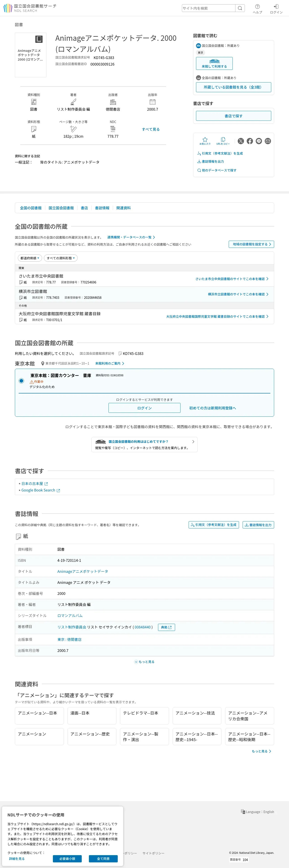Click the book cover placeholder thumbnail
The image size is (289, 868).
tap(31, 55)
